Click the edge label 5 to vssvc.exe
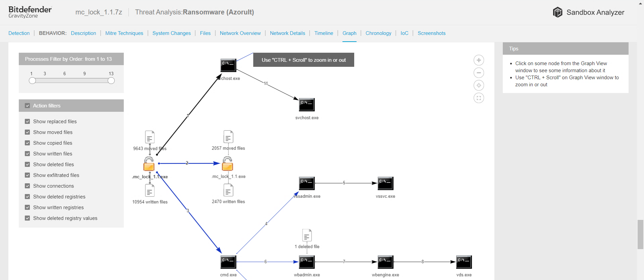Image resolution: width=644 pixels, height=280 pixels. 344,183
